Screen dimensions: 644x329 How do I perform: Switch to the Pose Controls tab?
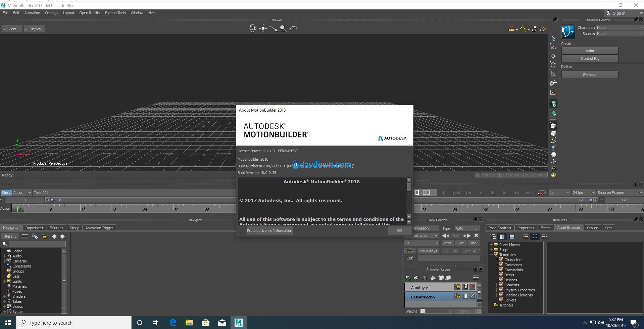500,228
